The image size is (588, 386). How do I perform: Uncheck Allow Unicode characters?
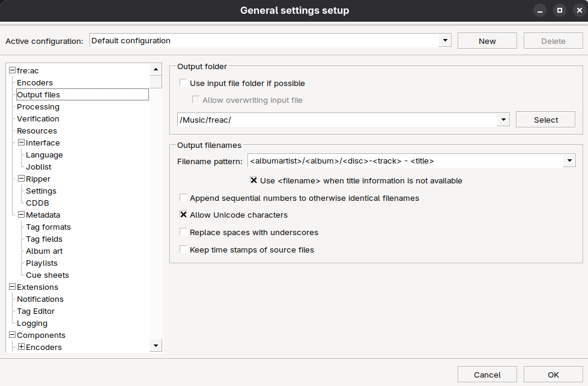[x=183, y=215]
